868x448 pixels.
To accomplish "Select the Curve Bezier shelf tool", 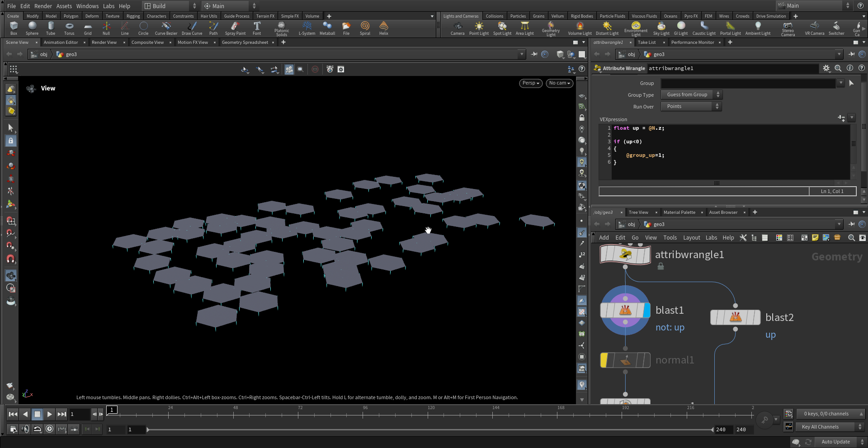I will click(166, 28).
